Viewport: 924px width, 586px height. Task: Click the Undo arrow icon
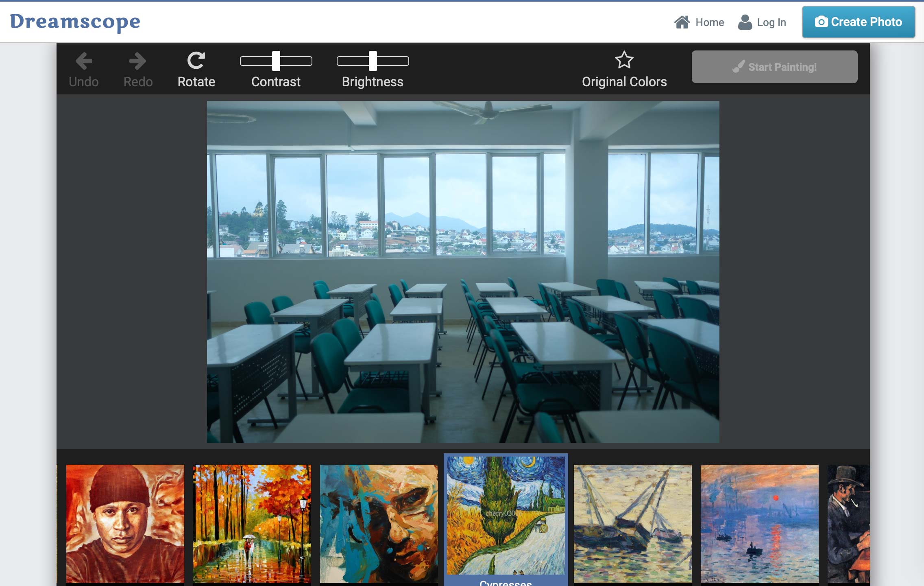(x=83, y=61)
